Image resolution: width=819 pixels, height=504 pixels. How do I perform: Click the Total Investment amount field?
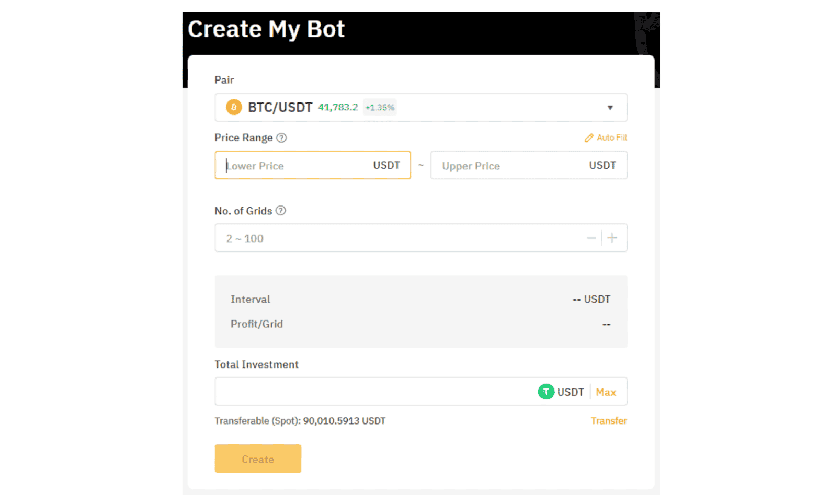click(421, 392)
